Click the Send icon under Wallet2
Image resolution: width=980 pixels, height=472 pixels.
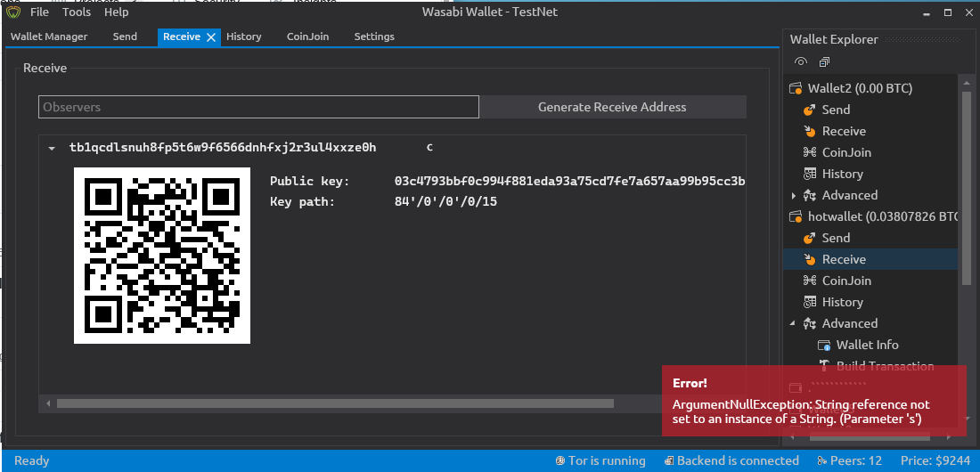(x=809, y=110)
